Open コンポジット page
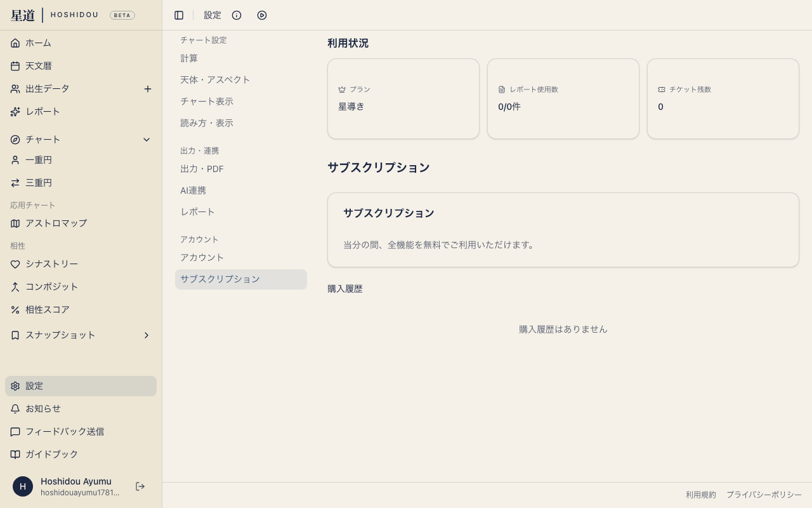The height and width of the screenshot is (508, 812). click(81, 287)
